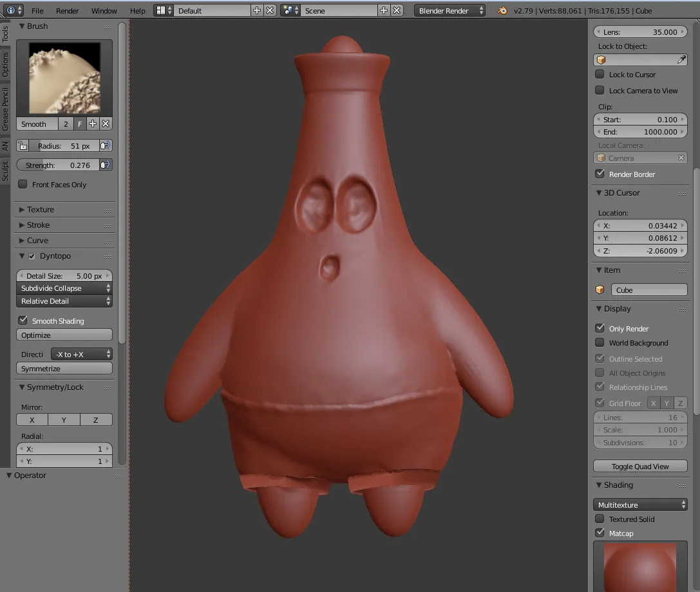Enable Lock Camera to View checkbox
The width and height of the screenshot is (700, 592).
(600, 90)
